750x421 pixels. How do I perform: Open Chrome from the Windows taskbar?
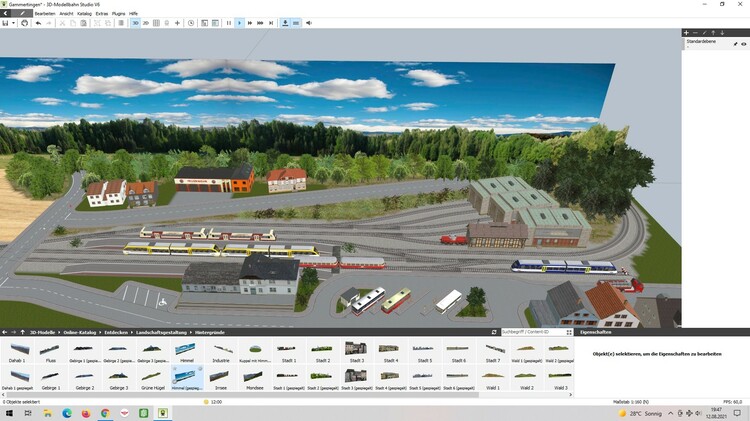(104, 412)
